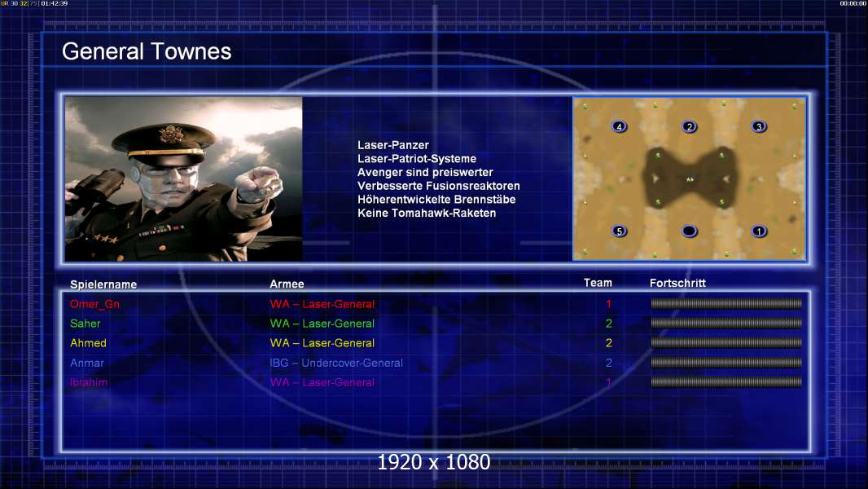Image resolution: width=868 pixels, height=489 pixels.
Task: Click Saher's loading progress bar
Action: tap(726, 323)
